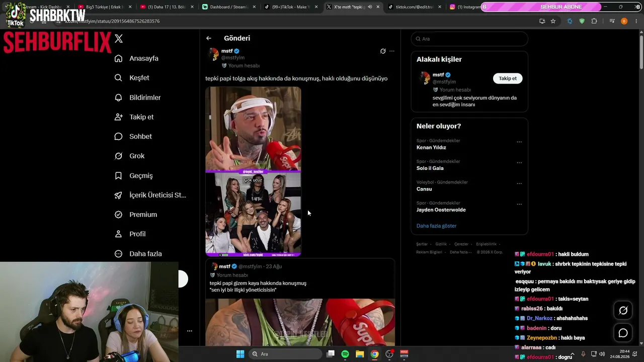Click Daha fazla göster under trends
This screenshot has width=644, height=362.
pos(436,226)
